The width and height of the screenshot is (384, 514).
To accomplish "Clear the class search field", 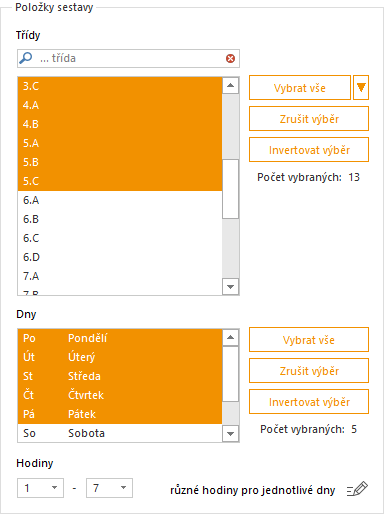I will [x=230, y=59].
